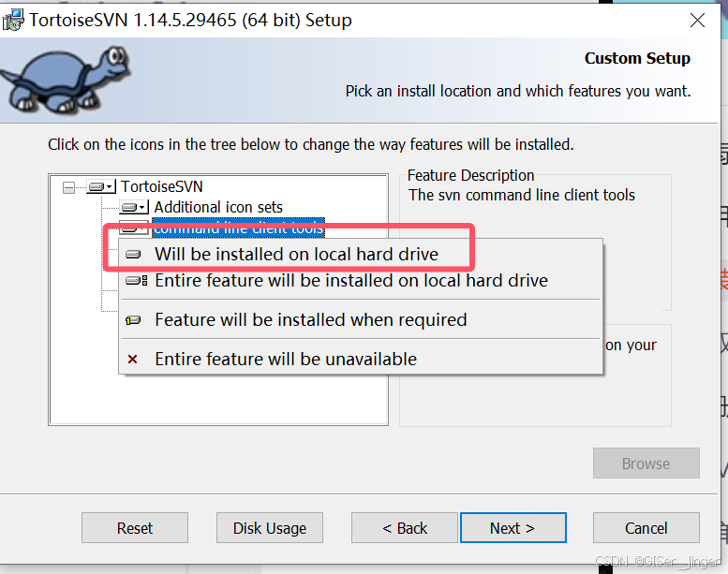
Task: Close the TortoiseSVN Setup window
Action: [697, 21]
